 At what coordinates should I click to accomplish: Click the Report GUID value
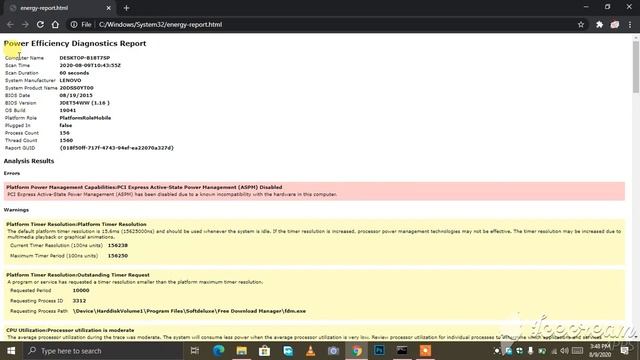(x=117, y=148)
